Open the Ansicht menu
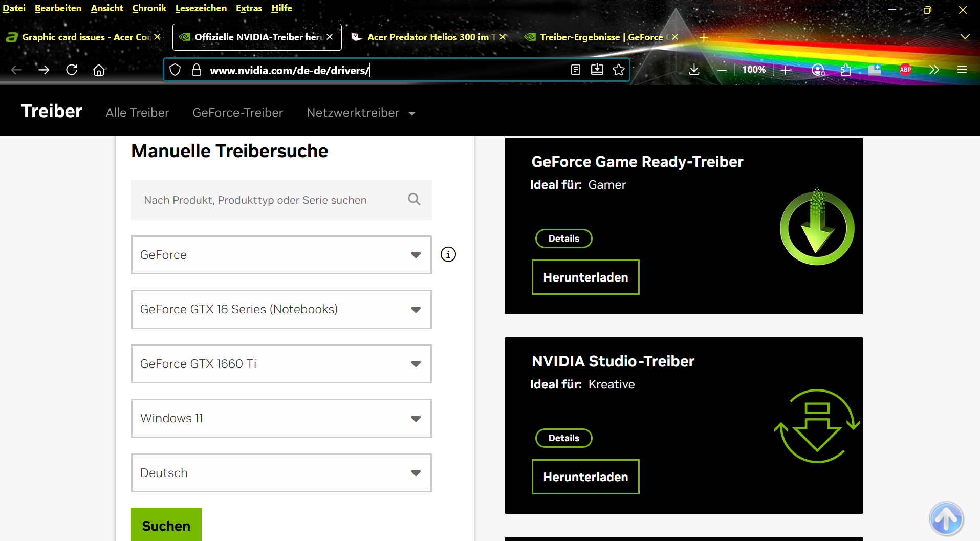The image size is (980, 541). (x=107, y=8)
